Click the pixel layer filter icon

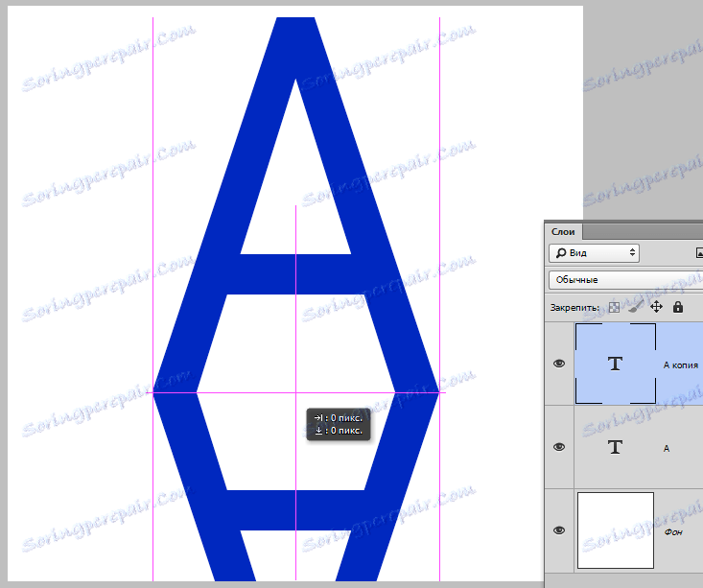(x=699, y=253)
